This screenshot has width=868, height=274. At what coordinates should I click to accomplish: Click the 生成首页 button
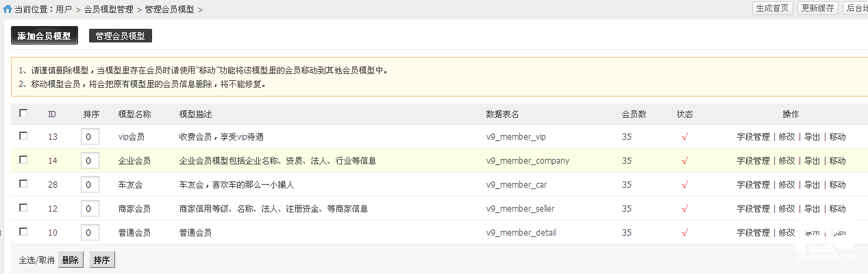coord(772,8)
